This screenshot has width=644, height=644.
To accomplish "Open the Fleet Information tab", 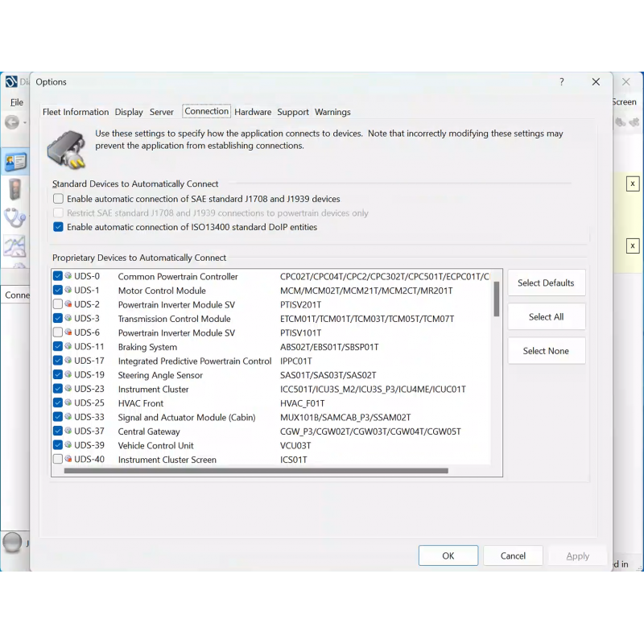I will [76, 112].
